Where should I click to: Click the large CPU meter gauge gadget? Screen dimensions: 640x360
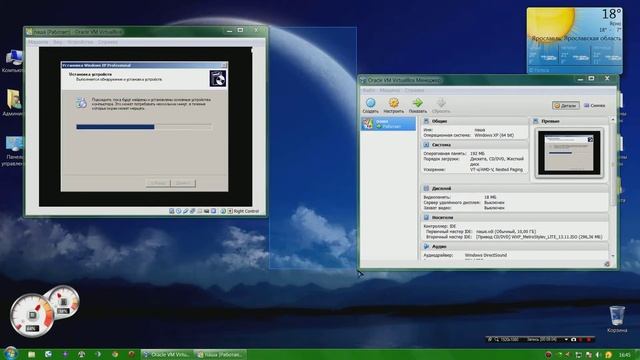[x=31, y=317]
